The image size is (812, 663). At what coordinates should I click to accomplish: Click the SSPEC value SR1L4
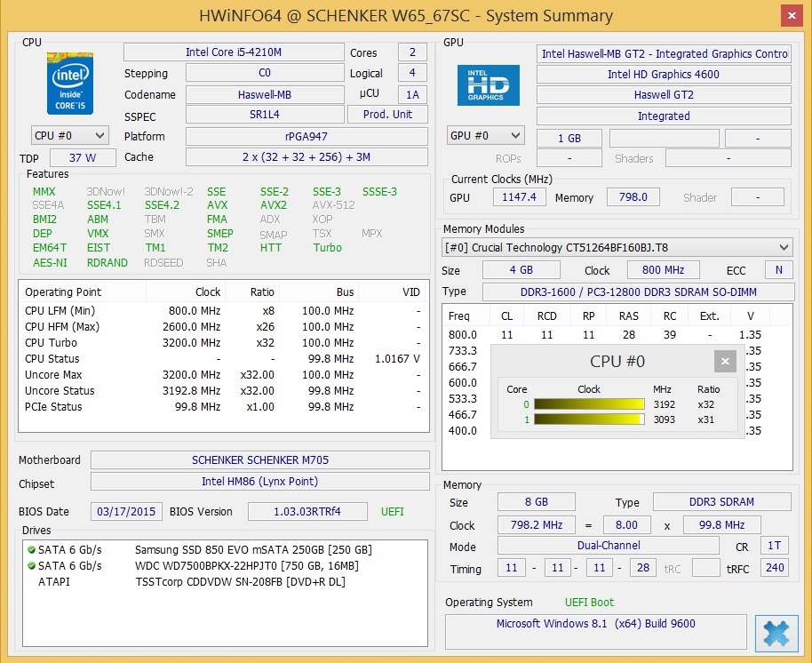coord(265,115)
